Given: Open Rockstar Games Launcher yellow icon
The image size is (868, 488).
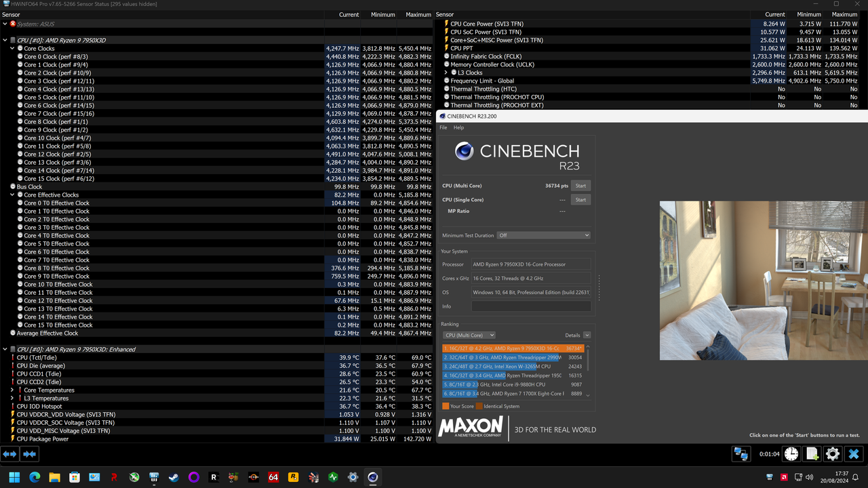Looking at the screenshot, I should pos(293,477).
